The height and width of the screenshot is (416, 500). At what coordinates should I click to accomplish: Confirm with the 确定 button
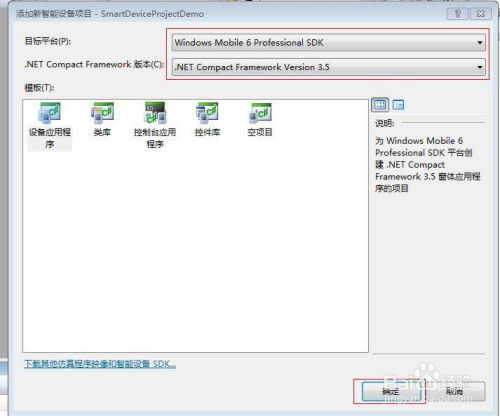pyautogui.click(x=391, y=391)
